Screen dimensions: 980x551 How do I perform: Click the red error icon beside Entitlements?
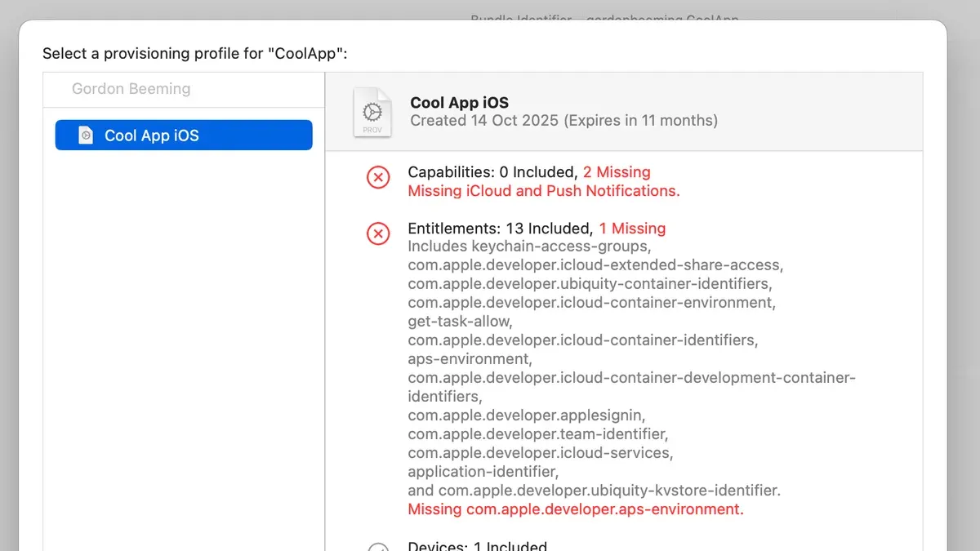[378, 234]
